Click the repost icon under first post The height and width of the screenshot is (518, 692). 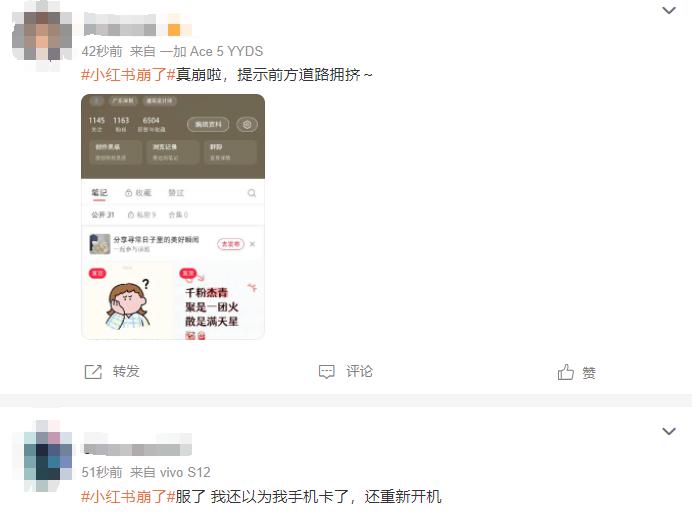[93, 372]
